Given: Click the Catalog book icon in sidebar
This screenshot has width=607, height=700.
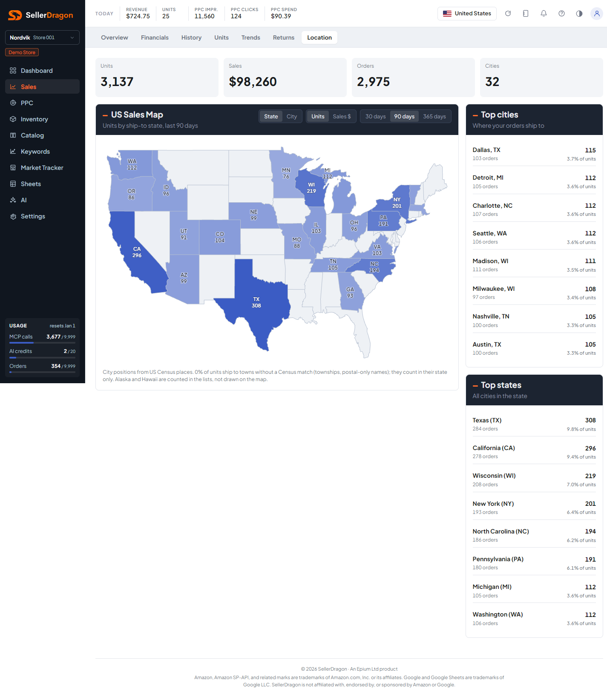Looking at the screenshot, I should point(13,135).
